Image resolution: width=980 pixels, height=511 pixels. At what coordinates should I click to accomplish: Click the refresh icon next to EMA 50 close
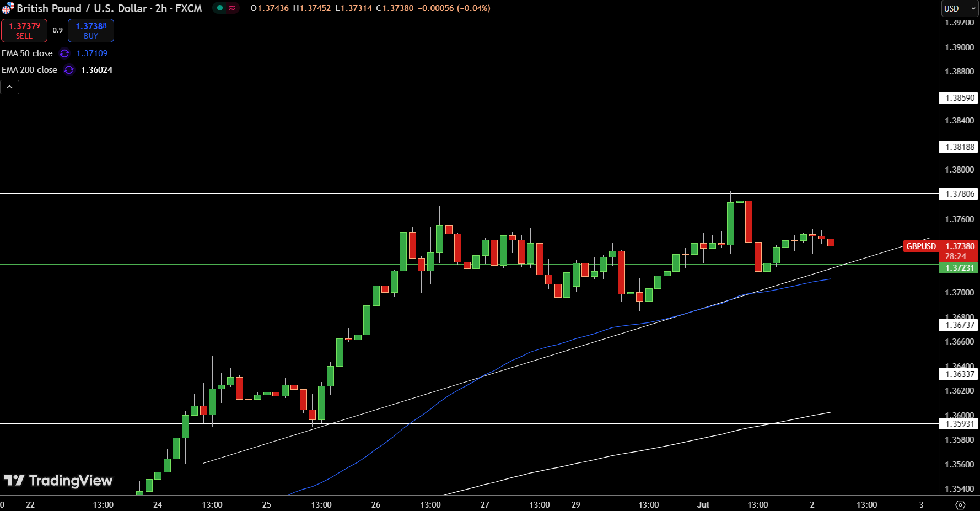point(64,53)
